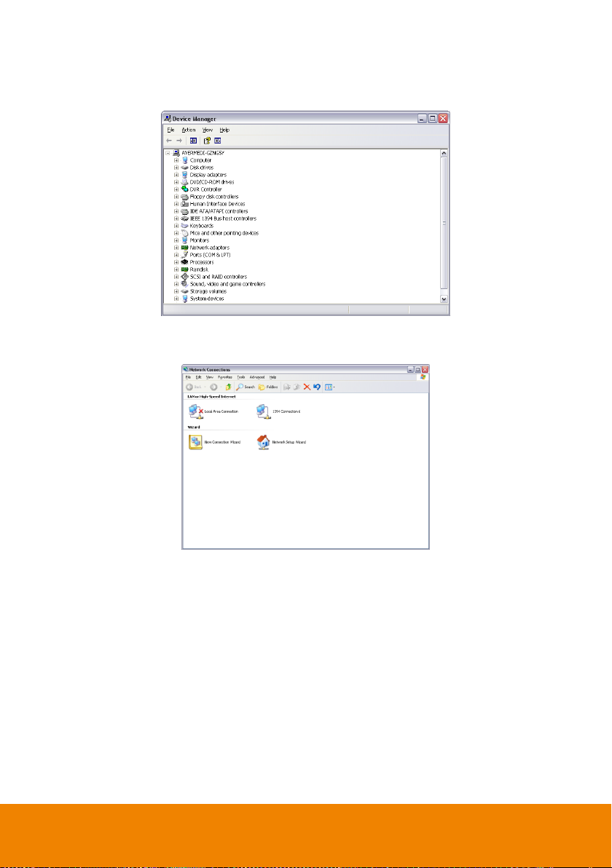
Task: Click the Sound, video and game controllers icon
Action: point(185,283)
